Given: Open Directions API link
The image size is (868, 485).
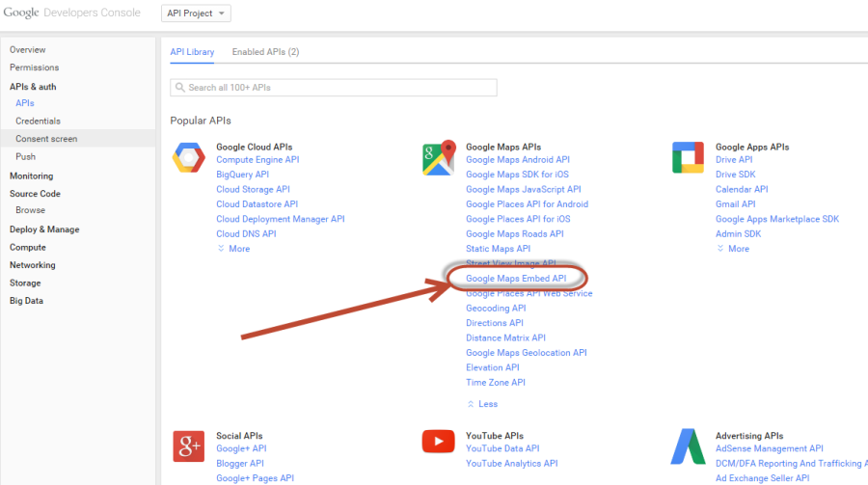Looking at the screenshot, I should [495, 323].
